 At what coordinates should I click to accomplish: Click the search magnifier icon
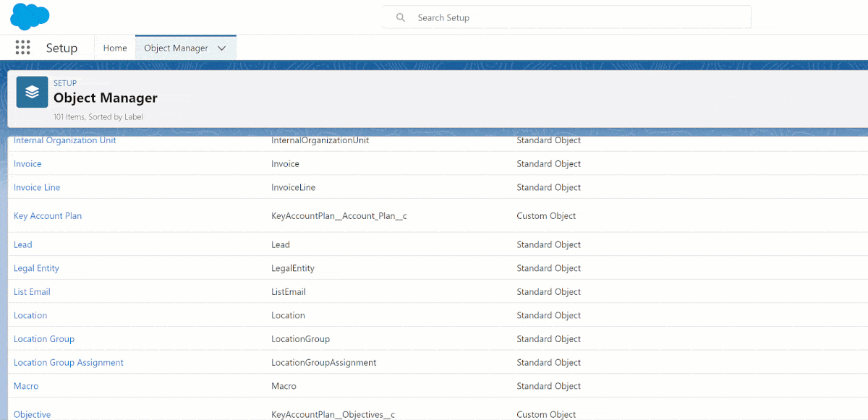pyautogui.click(x=401, y=17)
